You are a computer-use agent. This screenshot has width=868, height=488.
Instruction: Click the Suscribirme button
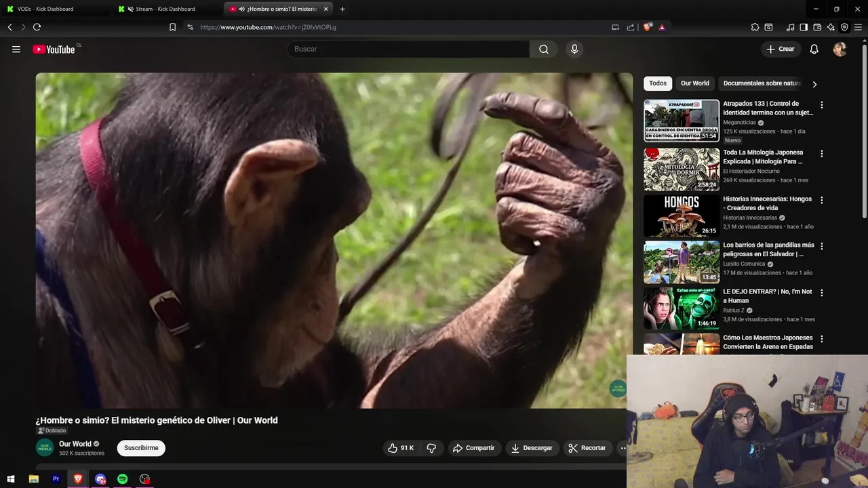click(141, 448)
